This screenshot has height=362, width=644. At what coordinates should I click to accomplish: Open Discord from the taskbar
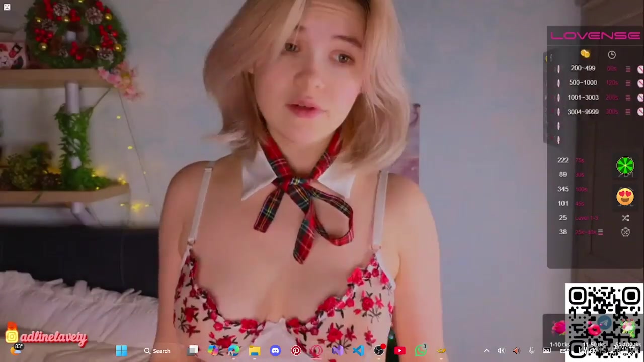pos(275,351)
